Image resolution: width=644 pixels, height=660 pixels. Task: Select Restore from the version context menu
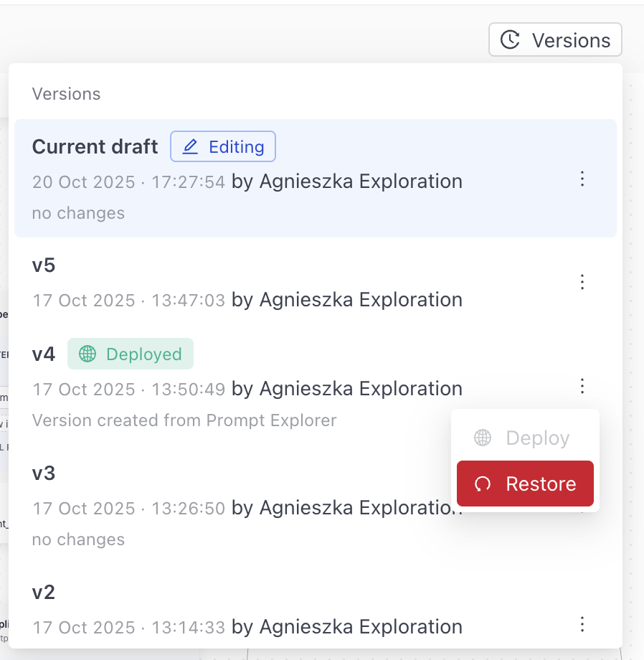click(x=525, y=484)
